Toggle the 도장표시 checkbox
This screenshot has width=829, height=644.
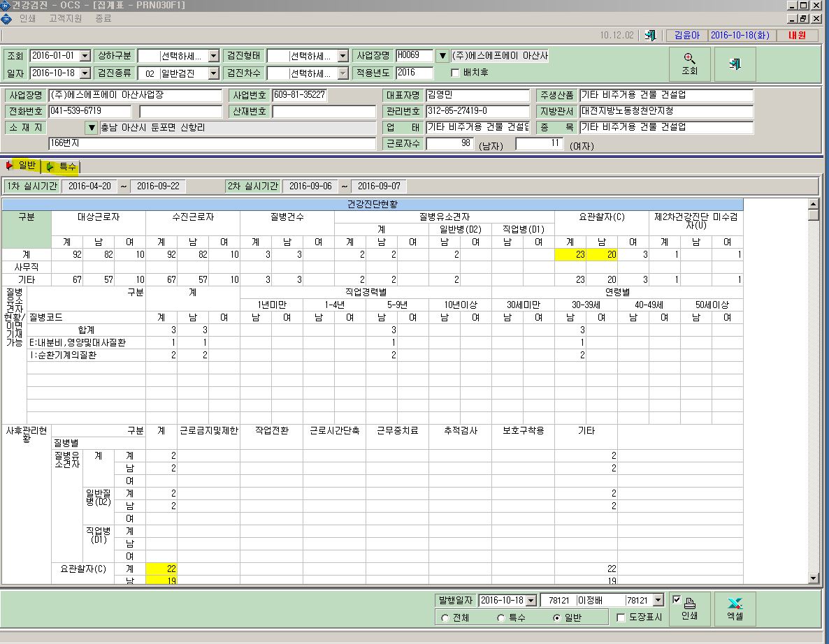click(x=621, y=617)
